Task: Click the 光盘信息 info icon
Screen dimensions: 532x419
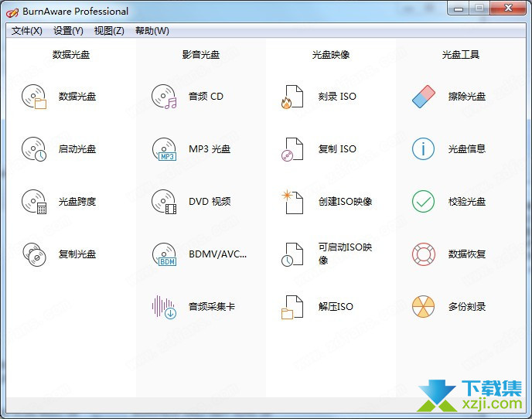Action: [424, 149]
